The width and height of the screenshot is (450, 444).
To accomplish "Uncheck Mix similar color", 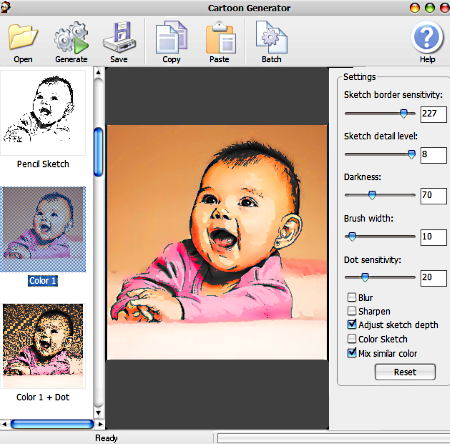I will click(351, 353).
